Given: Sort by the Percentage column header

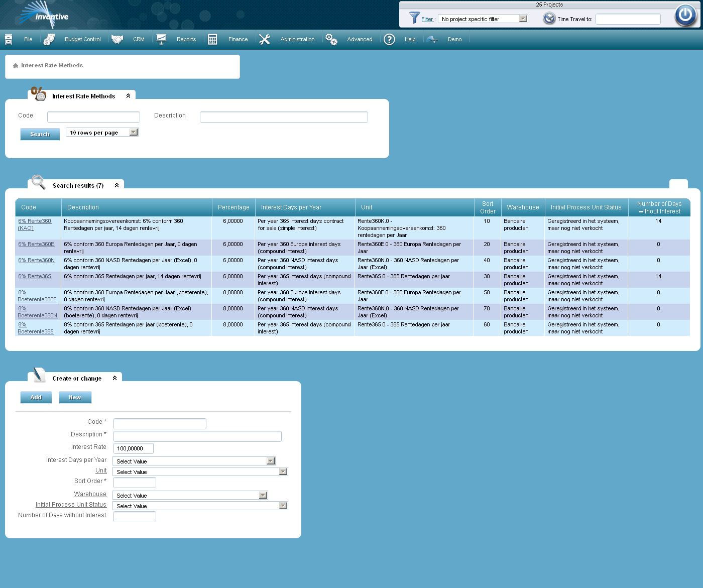Looking at the screenshot, I should [x=233, y=207].
